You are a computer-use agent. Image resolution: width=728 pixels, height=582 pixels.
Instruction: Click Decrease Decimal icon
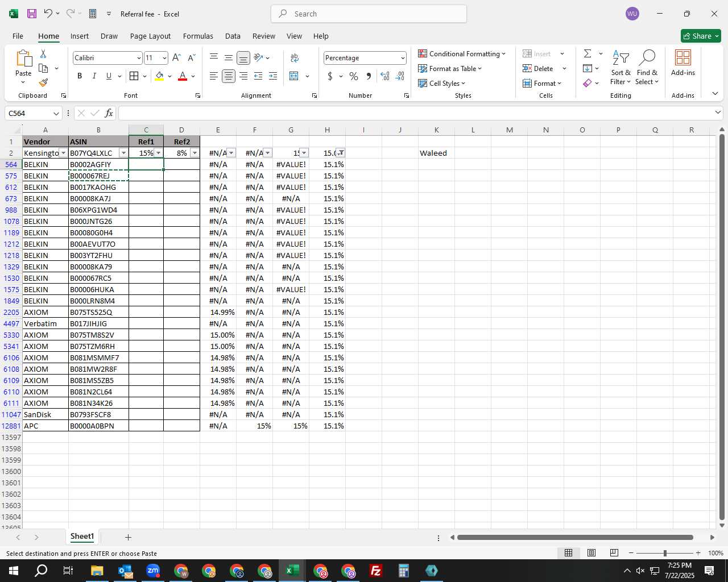pos(400,76)
